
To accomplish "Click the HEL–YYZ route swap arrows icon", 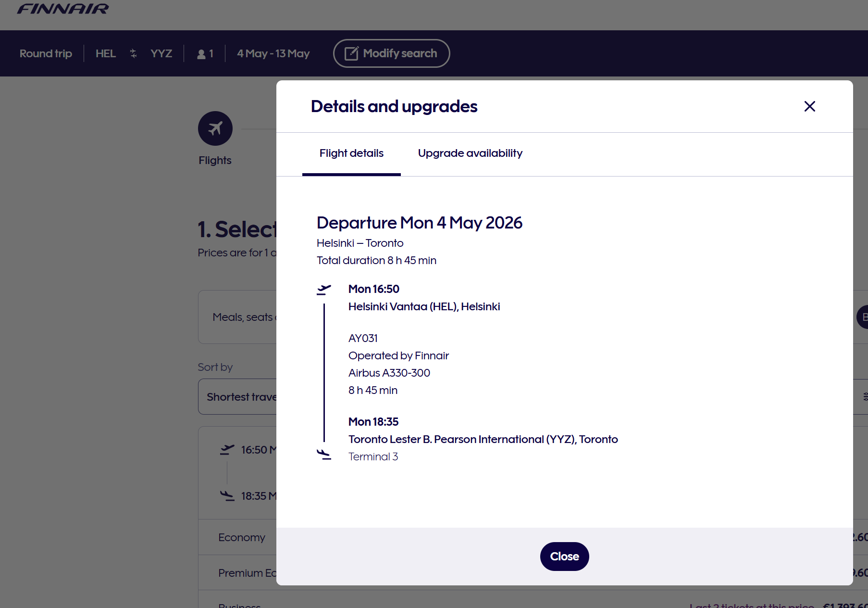I will pyautogui.click(x=133, y=53).
